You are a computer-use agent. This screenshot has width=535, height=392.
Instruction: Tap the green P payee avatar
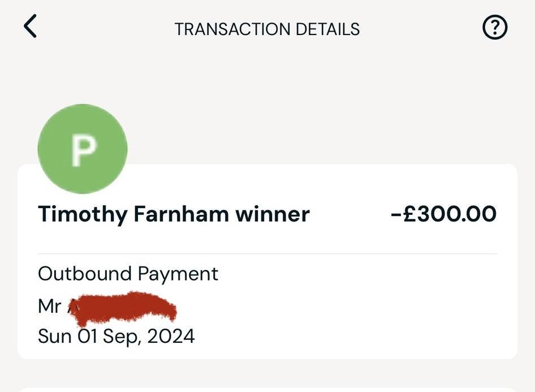tap(83, 149)
